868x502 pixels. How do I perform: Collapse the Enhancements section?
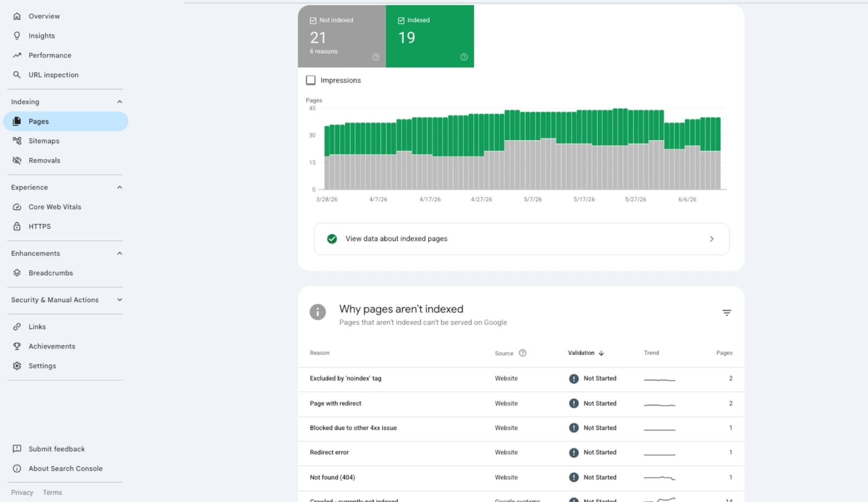(119, 254)
